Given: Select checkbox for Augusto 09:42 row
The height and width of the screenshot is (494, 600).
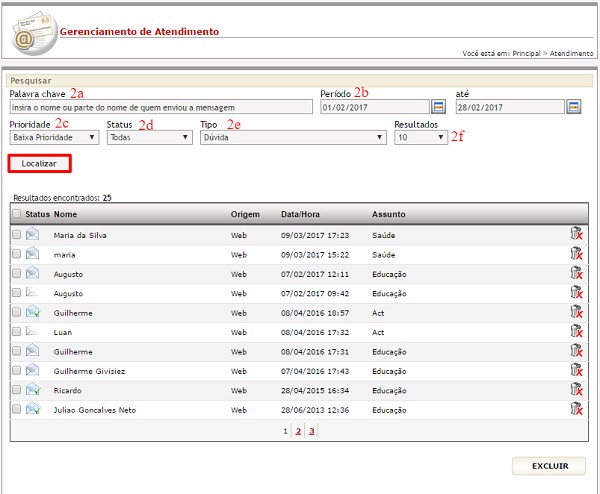Looking at the screenshot, I should [x=16, y=293].
